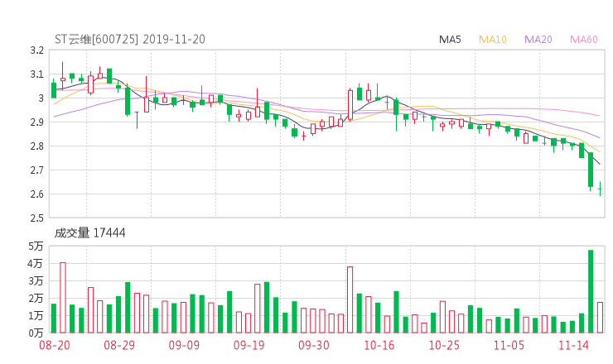This screenshot has width=613, height=364.
Task: Click the 2.6 price axis label
Action: 36,194
